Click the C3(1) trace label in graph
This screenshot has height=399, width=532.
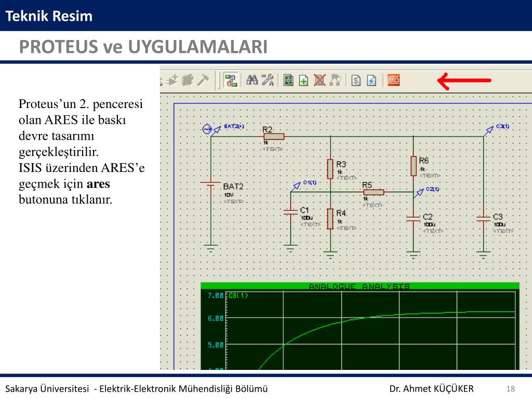[238, 296]
